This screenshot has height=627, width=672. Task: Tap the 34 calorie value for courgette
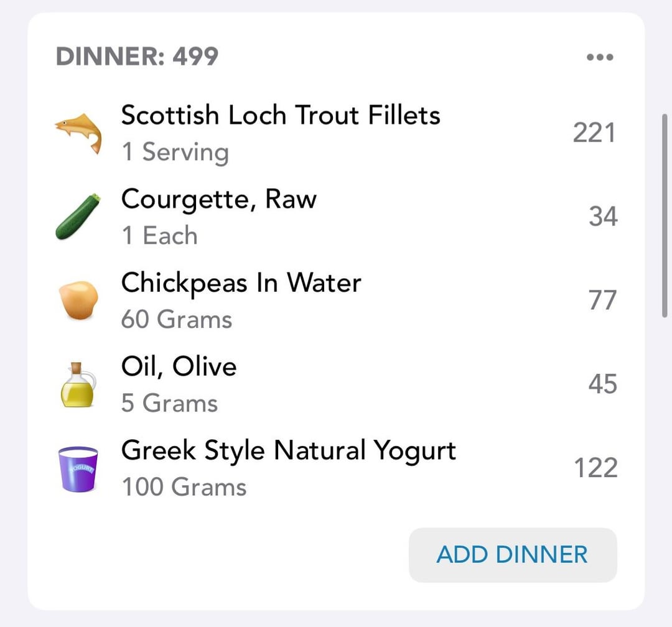point(603,216)
